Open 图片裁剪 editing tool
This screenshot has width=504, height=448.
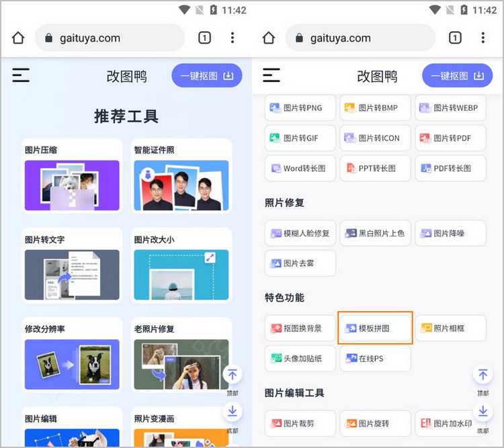point(300,424)
